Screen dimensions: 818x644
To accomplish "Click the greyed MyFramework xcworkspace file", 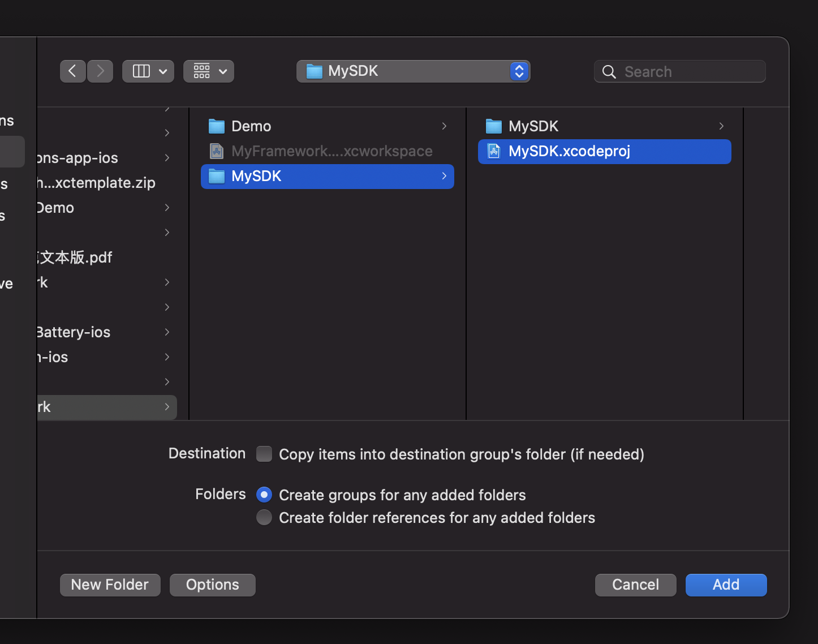I will click(328, 151).
